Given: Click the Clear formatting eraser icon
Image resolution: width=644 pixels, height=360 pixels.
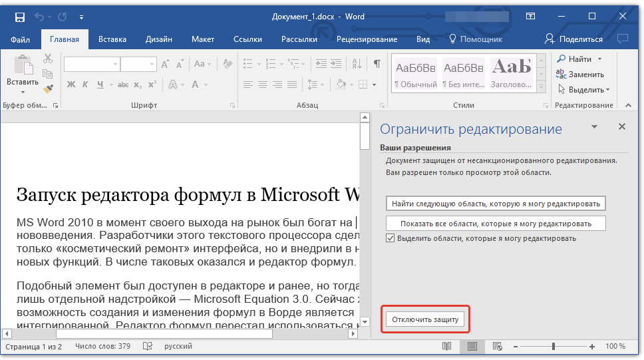Looking at the screenshot, I should (228, 65).
